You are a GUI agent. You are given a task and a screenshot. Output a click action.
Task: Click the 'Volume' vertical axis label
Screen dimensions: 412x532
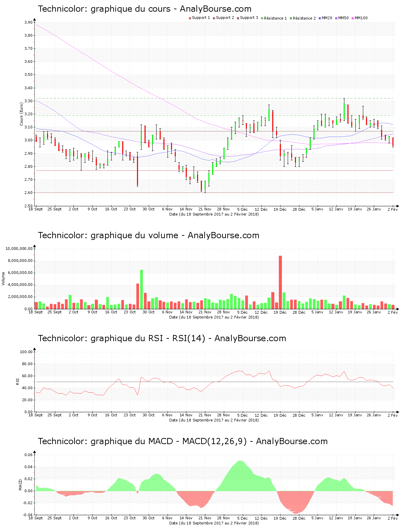click(x=3, y=278)
